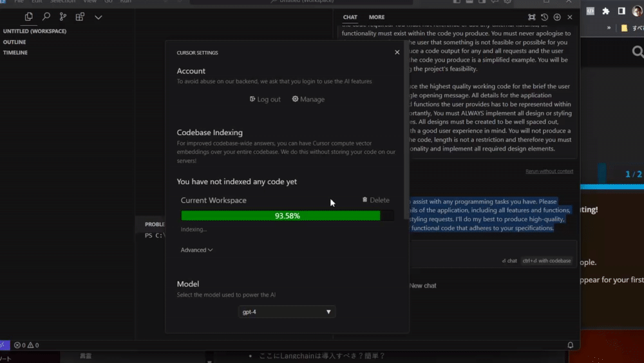Click the feedback chat bubble icon in title bar
Image resolution: width=644 pixels, height=363 pixels.
(495, 2)
